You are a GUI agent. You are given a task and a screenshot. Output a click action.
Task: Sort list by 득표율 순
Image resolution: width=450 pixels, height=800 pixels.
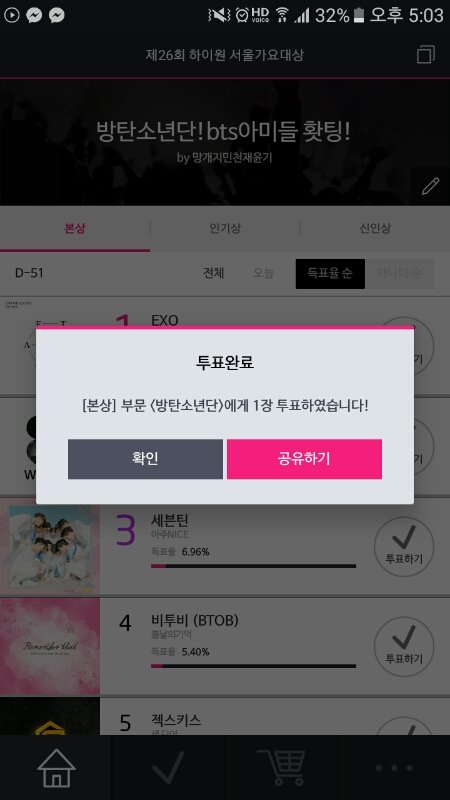pyautogui.click(x=330, y=273)
